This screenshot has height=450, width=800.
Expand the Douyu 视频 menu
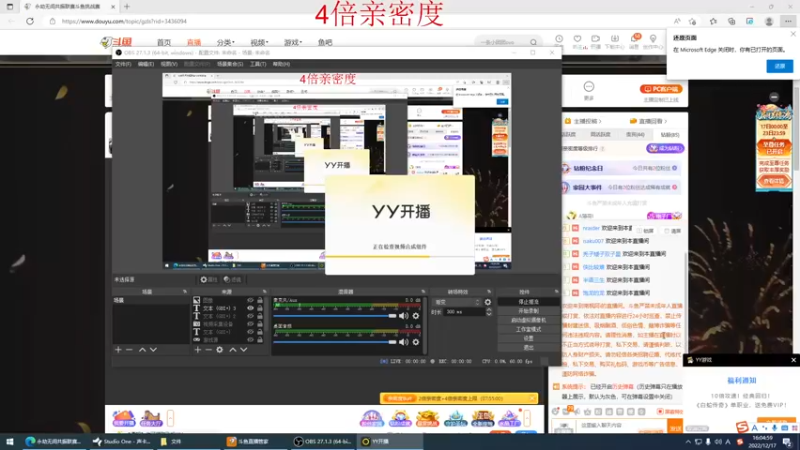point(259,42)
